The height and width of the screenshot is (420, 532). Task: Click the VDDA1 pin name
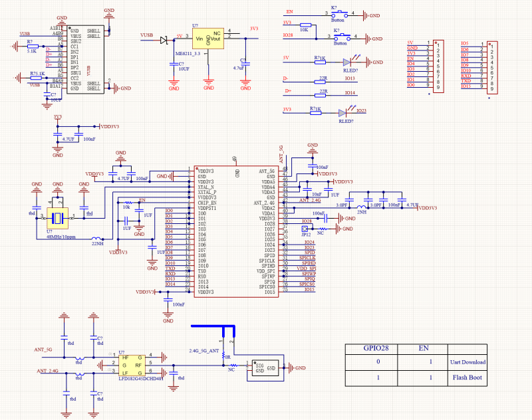point(268,213)
